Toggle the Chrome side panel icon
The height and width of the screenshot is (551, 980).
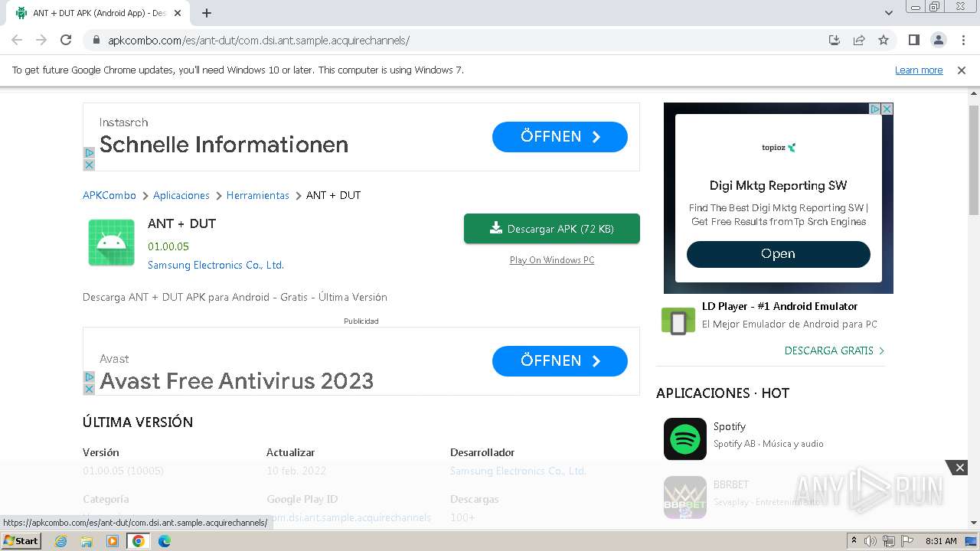tap(913, 40)
